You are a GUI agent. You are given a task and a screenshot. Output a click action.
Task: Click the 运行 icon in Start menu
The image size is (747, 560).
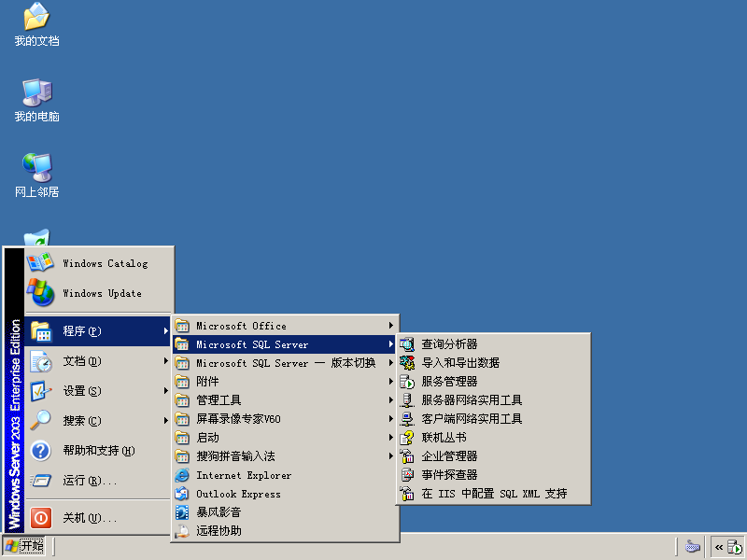(x=41, y=481)
